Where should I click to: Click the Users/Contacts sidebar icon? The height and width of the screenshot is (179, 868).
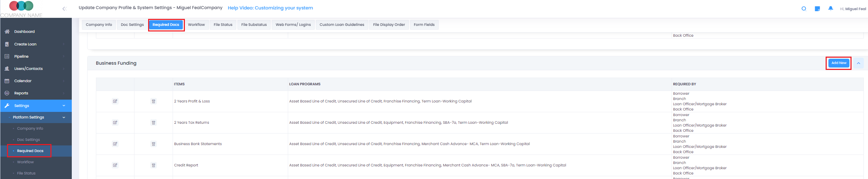coord(7,69)
